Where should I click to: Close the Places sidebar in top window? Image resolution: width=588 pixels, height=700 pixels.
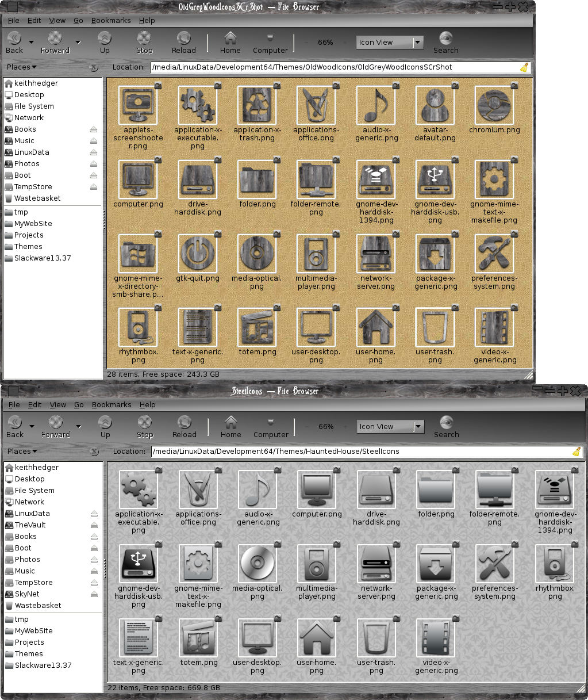(94, 67)
